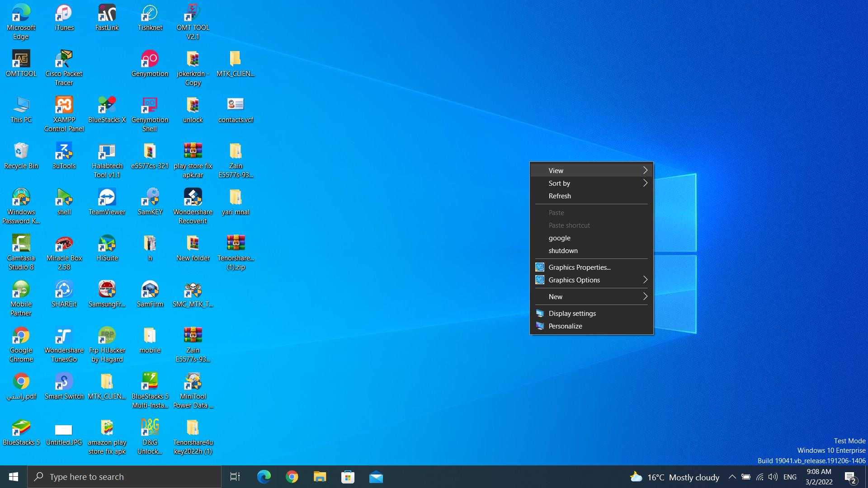
Task: Select the TeamViewer desktop icon
Action: 107,198
